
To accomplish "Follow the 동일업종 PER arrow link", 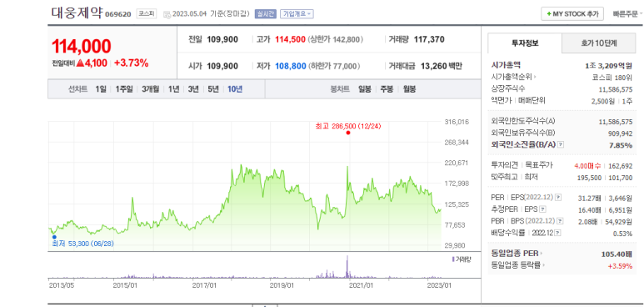I will [517, 253].
